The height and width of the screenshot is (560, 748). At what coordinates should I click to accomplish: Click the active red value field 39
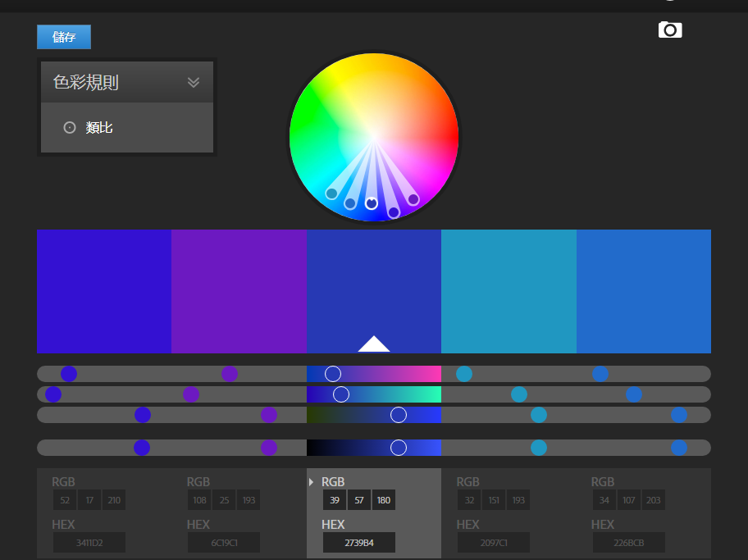(x=335, y=500)
